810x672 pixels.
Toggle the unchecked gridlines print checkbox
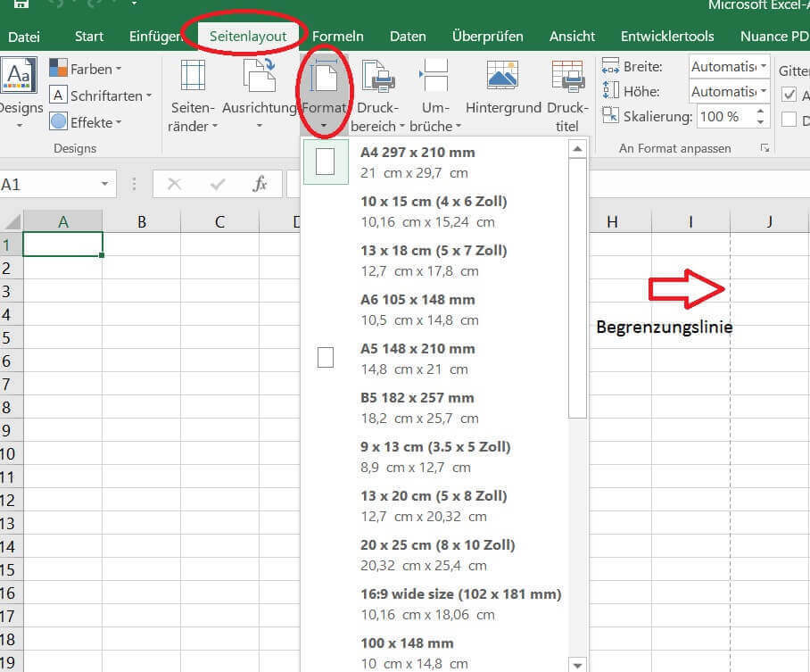click(789, 120)
